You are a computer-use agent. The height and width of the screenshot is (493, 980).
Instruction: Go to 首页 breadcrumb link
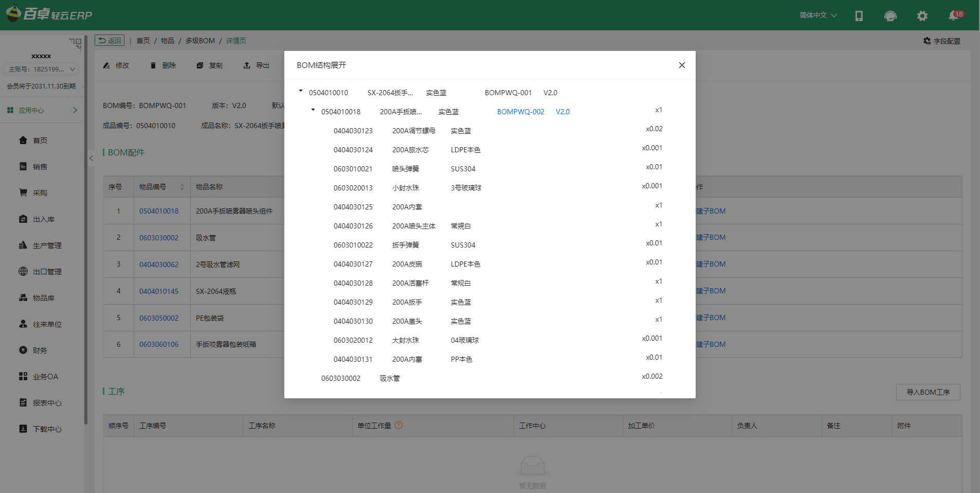[x=143, y=41]
